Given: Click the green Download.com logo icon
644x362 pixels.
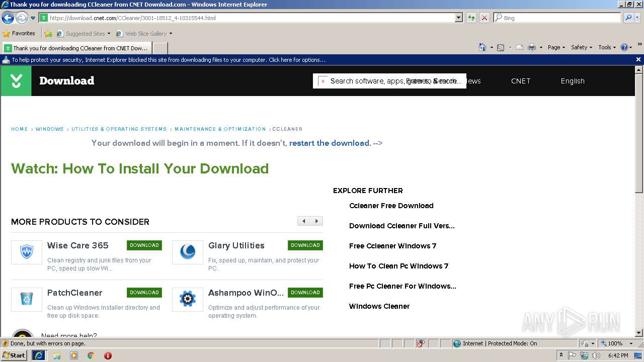Looking at the screenshot, I should coord(16,80).
